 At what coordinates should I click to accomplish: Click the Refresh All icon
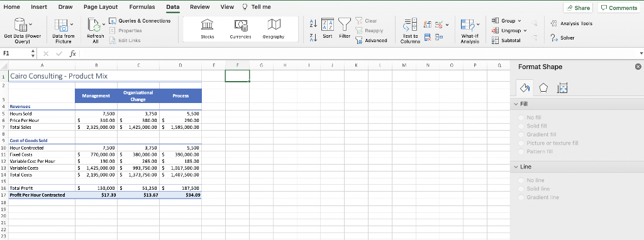tap(94, 25)
